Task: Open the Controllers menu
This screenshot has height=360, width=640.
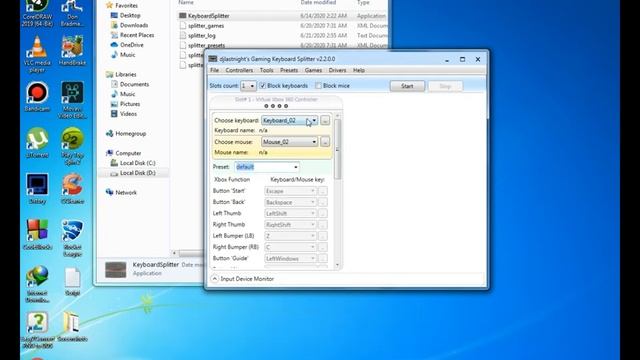Action: point(239,70)
